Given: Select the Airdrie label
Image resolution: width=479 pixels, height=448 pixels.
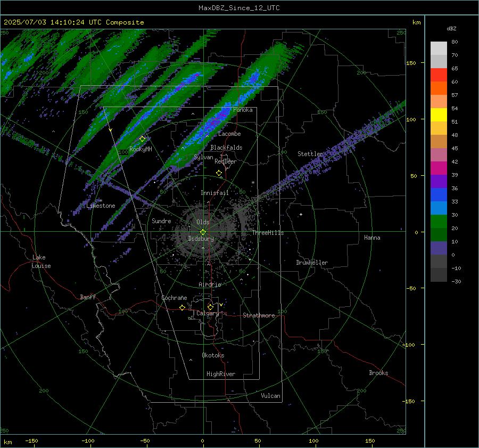Looking at the screenshot, I should 210,284.
